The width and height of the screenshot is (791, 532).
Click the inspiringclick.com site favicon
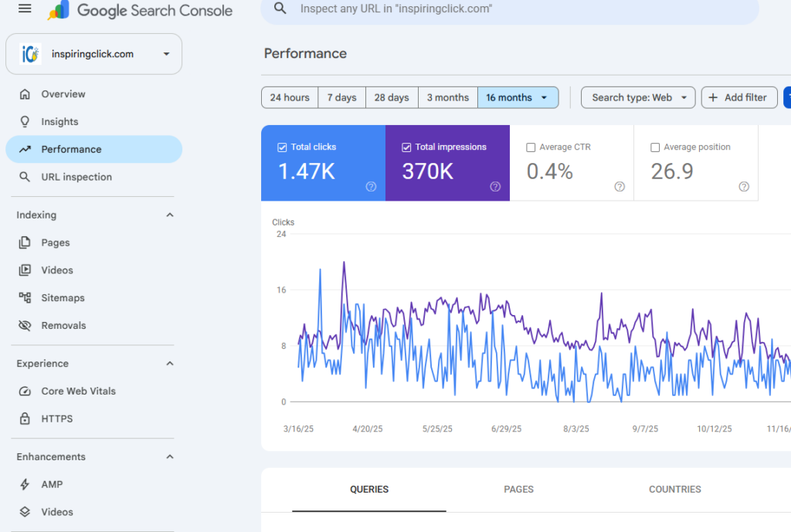click(x=30, y=54)
